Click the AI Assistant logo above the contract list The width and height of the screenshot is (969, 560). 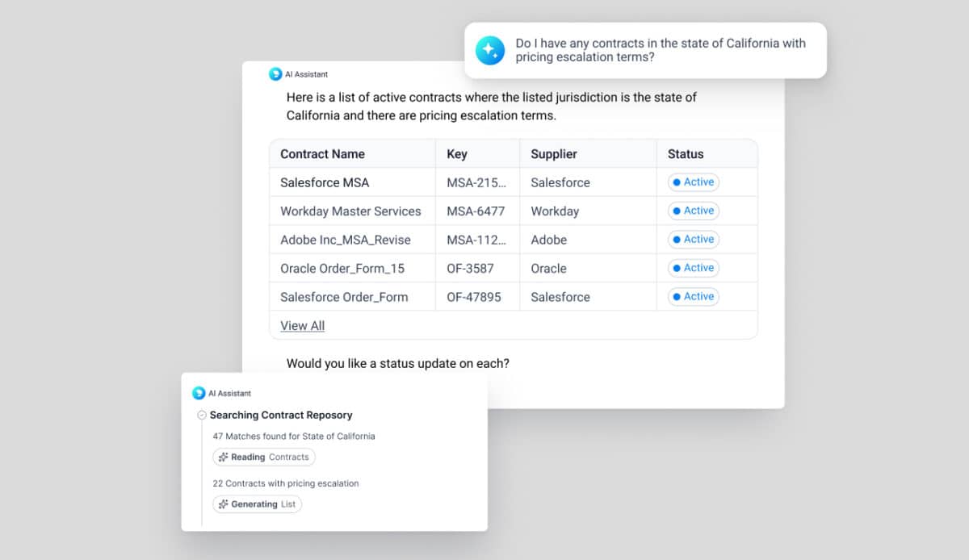275,74
